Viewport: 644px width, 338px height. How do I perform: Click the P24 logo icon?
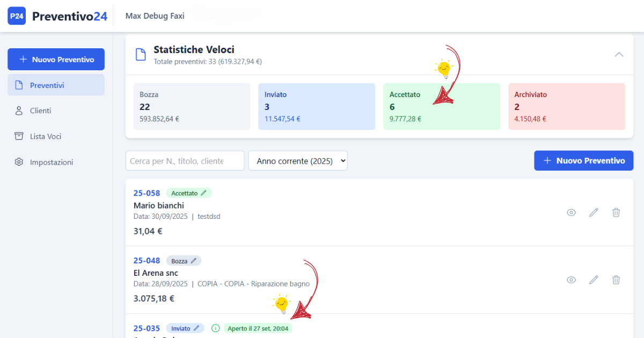tap(17, 16)
